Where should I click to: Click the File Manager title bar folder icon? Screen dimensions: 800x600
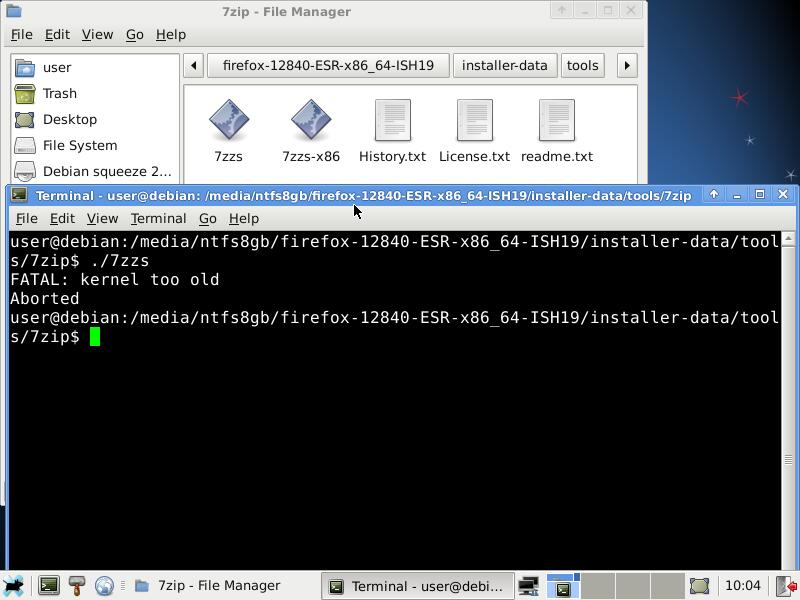(13, 11)
